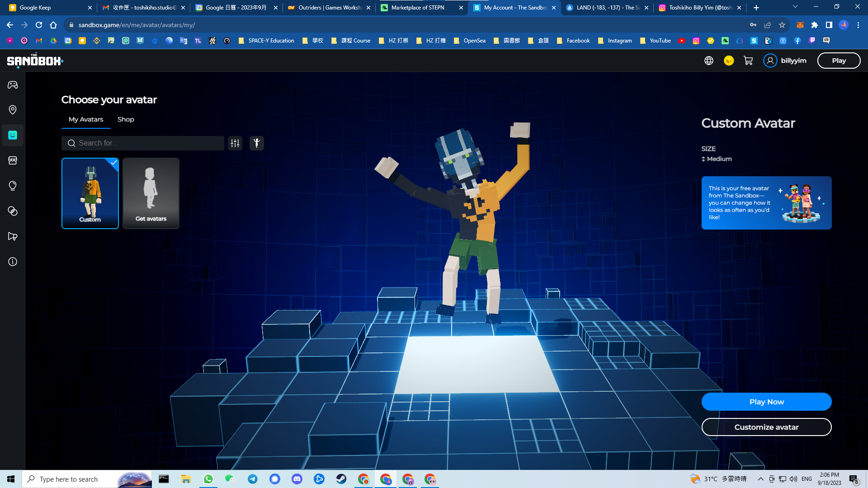Image resolution: width=868 pixels, height=488 pixels.
Task: Open the SPACE-Y Education bookmark folder
Action: click(x=266, y=41)
